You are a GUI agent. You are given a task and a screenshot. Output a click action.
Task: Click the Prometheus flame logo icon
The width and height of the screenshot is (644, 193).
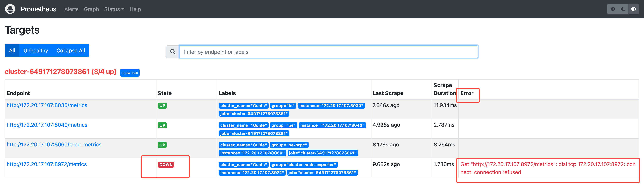(10, 9)
